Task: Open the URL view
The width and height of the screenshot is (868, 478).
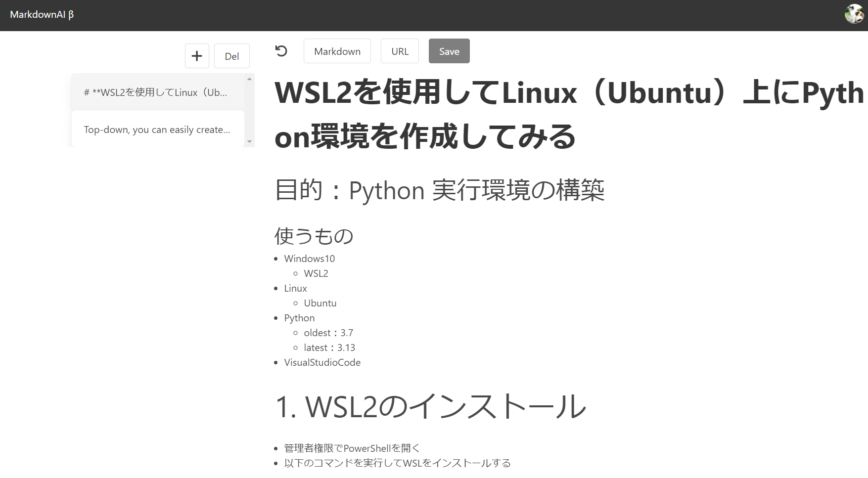Action: (x=400, y=50)
